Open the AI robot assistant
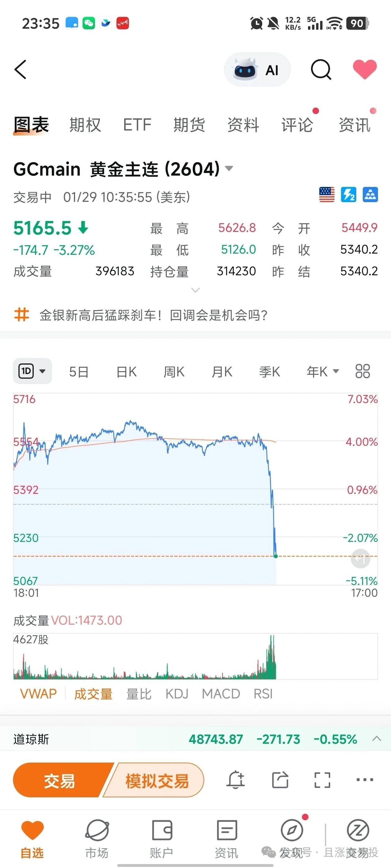The height and width of the screenshot is (868, 391). pyautogui.click(x=257, y=70)
